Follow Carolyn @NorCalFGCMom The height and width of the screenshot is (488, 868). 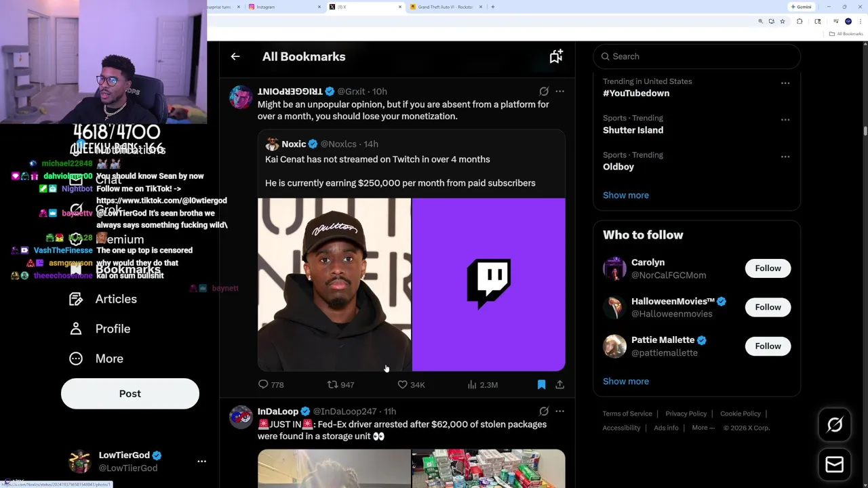pos(768,268)
